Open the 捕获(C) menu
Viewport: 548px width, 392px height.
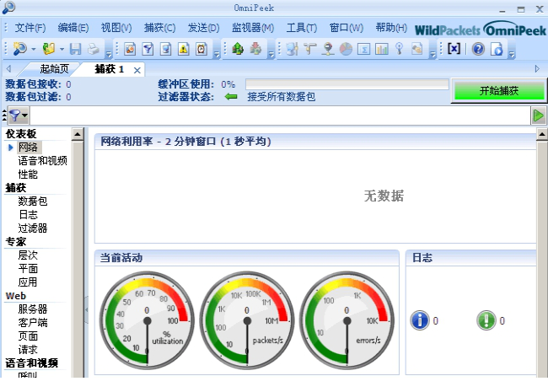click(x=159, y=28)
